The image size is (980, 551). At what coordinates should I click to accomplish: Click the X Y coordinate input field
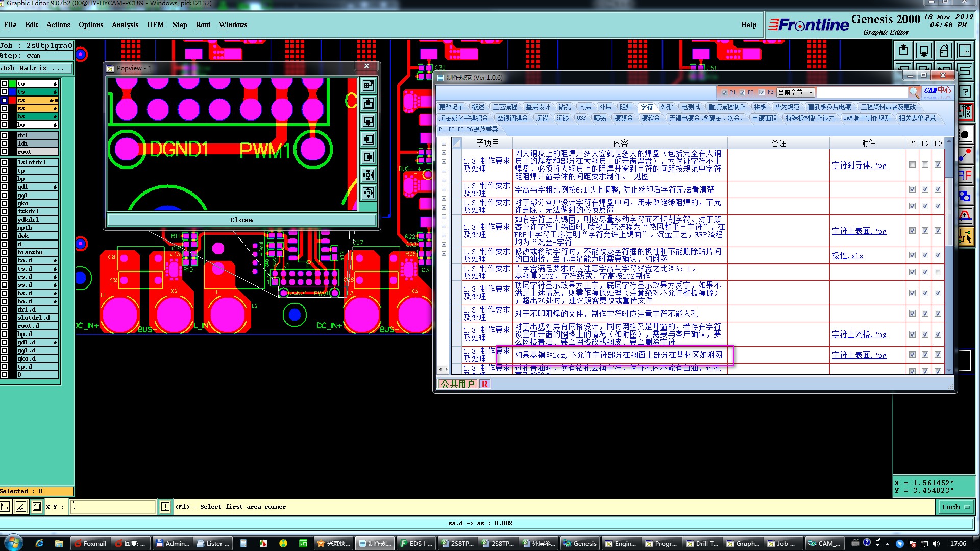113,507
